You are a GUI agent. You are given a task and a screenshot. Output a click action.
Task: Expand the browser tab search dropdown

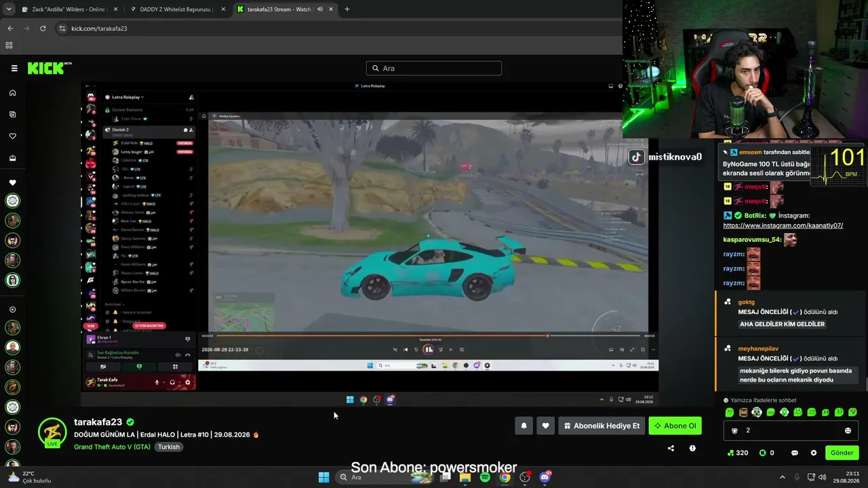click(x=9, y=9)
